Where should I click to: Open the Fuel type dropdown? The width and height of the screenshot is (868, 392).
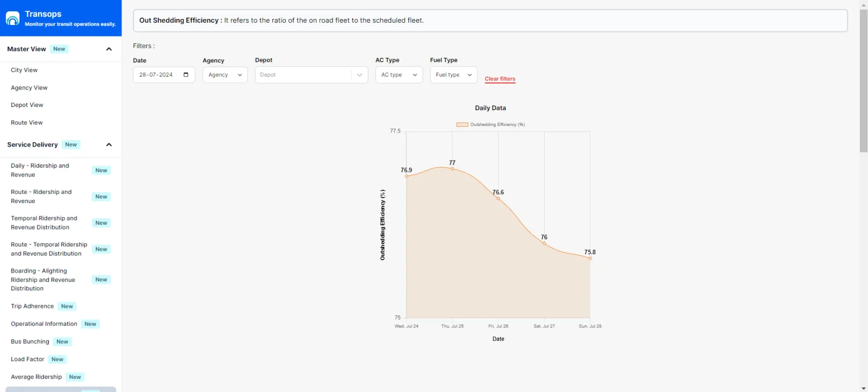click(x=454, y=75)
